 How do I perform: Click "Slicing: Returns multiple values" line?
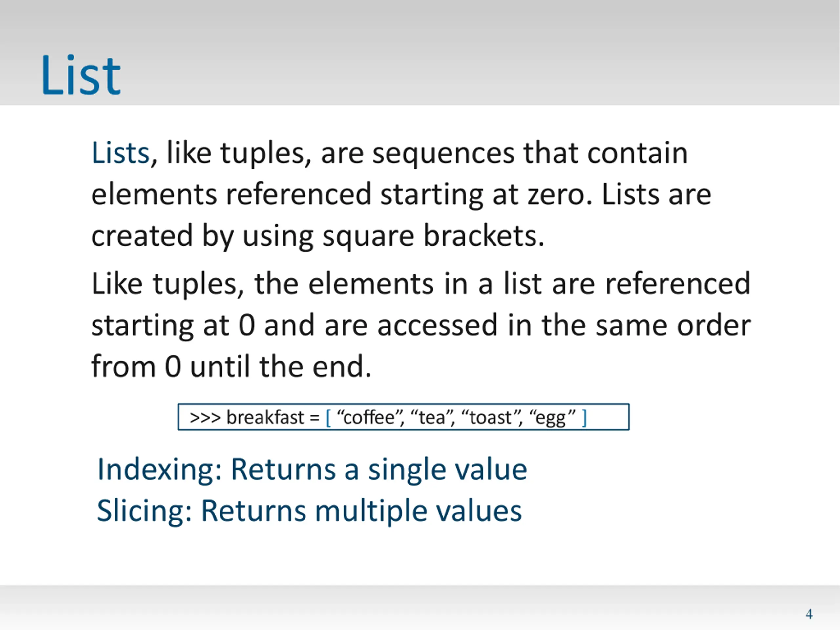(309, 511)
